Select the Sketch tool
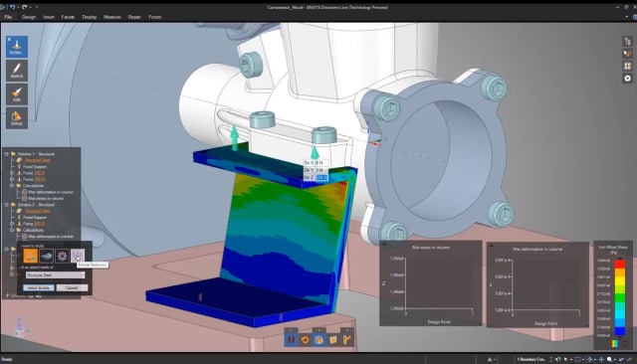 [x=17, y=71]
